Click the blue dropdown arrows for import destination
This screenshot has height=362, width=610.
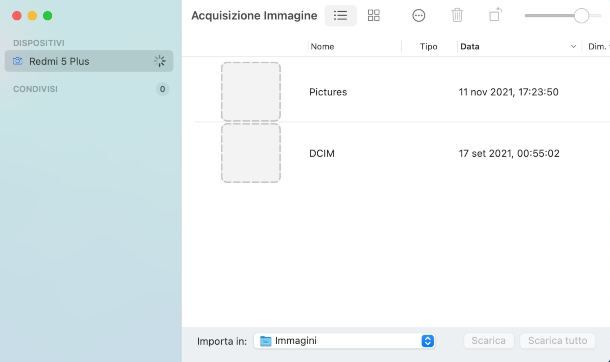[x=428, y=341]
